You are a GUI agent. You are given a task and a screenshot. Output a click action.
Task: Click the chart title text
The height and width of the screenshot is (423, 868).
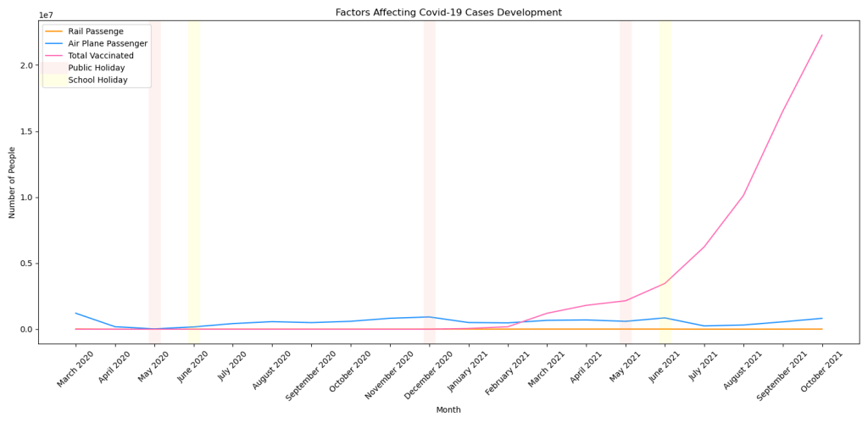click(x=448, y=13)
